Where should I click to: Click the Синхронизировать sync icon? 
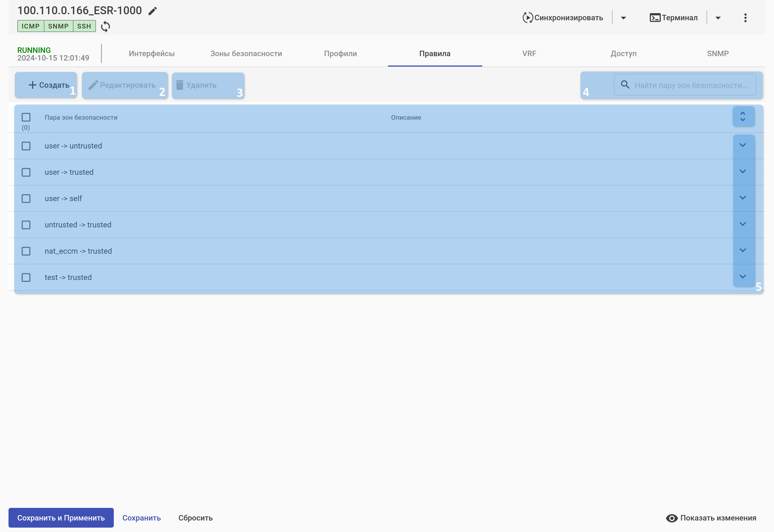(x=528, y=18)
